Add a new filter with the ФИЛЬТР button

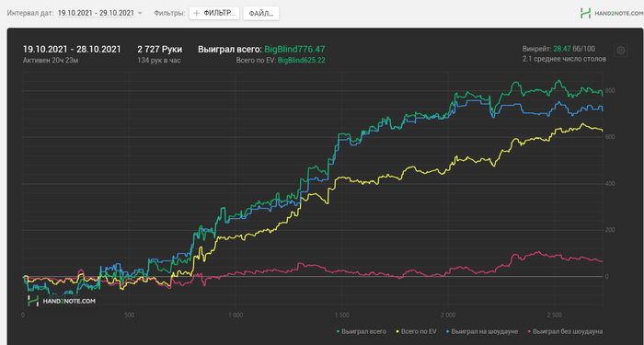click(x=214, y=13)
